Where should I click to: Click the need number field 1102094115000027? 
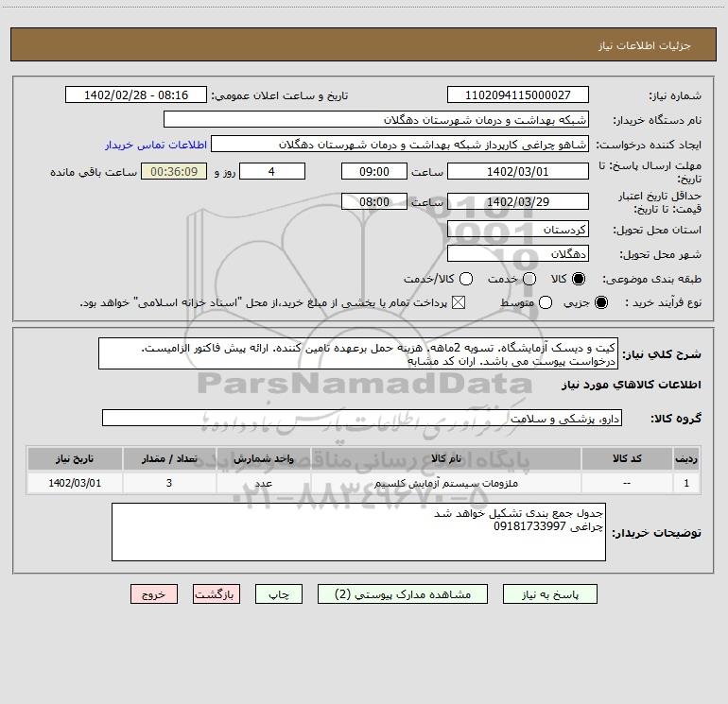pyautogui.click(x=518, y=94)
